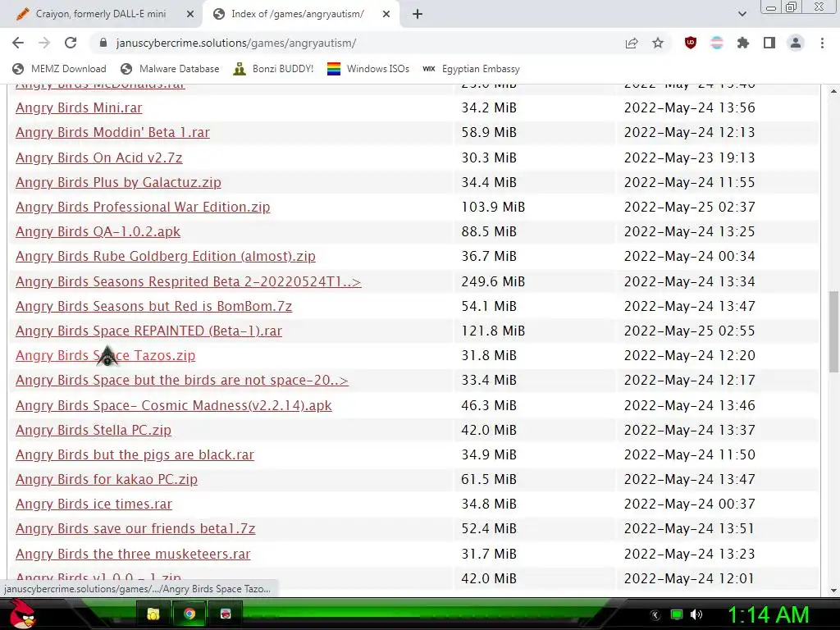
Task: Open the Angry Birds red start button
Action: 22,614
